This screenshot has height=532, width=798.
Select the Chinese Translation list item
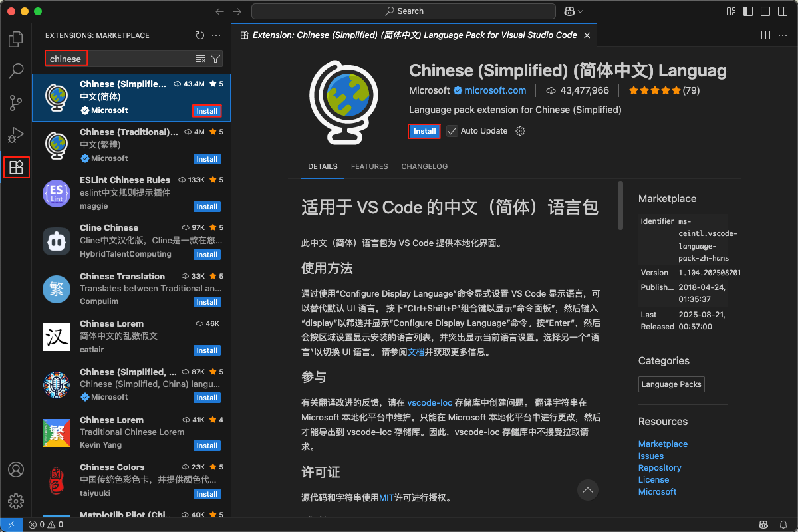pos(132,289)
